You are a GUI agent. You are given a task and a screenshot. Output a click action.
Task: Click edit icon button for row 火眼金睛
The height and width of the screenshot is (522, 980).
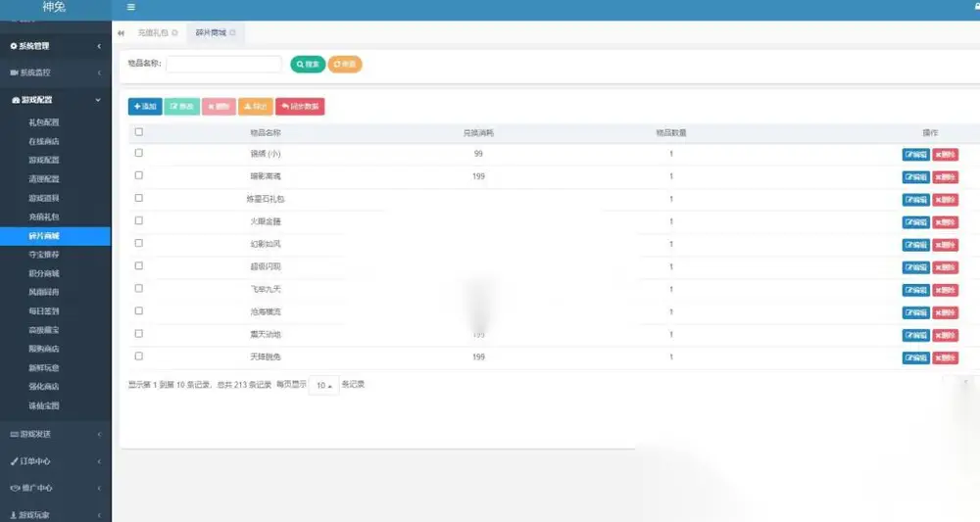click(x=915, y=222)
